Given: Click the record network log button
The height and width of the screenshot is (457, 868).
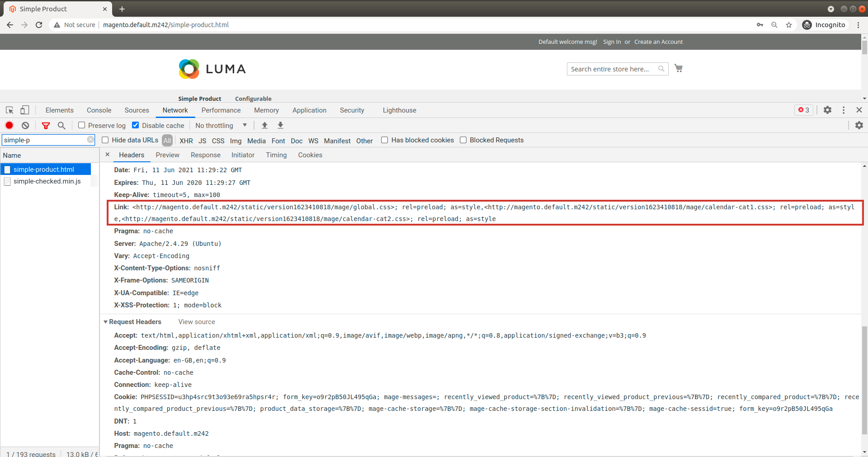Looking at the screenshot, I should click(x=9, y=126).
